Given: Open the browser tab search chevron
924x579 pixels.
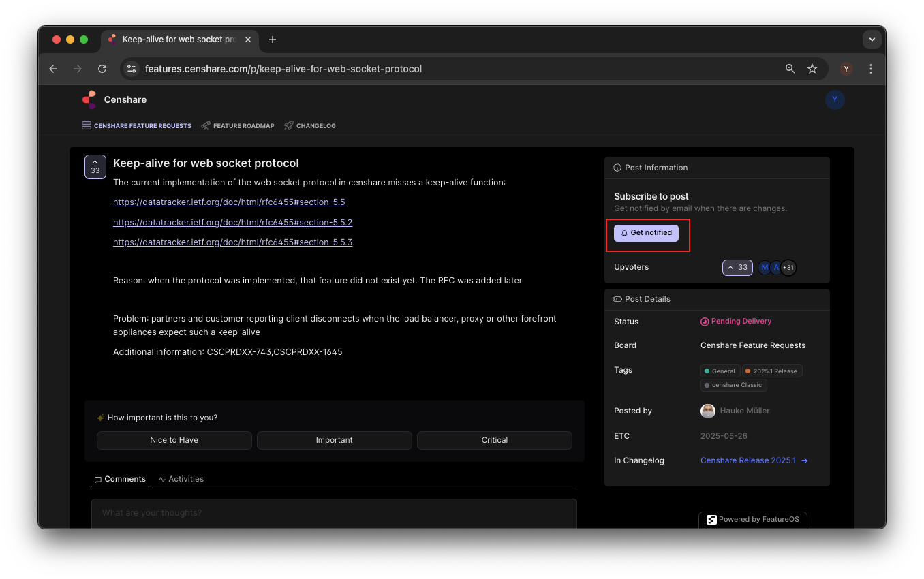Looking at the screenshot, I should pos(872,39).
